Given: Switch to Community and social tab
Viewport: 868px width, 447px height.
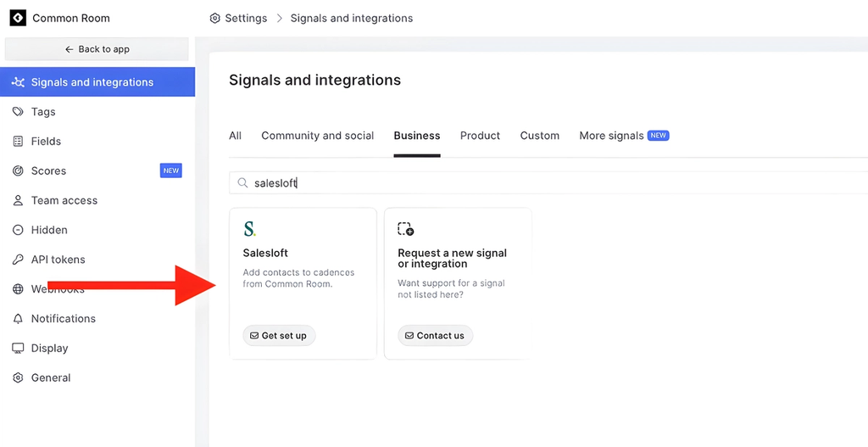Looking at the screenshot, I should click(317, 136).
